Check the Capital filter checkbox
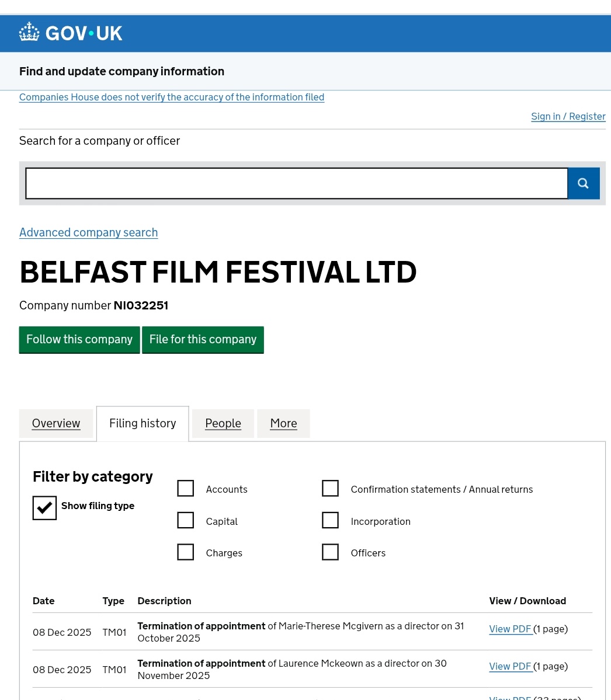The image size is (611, 700). pyautogui.click(x=185, y=520)
